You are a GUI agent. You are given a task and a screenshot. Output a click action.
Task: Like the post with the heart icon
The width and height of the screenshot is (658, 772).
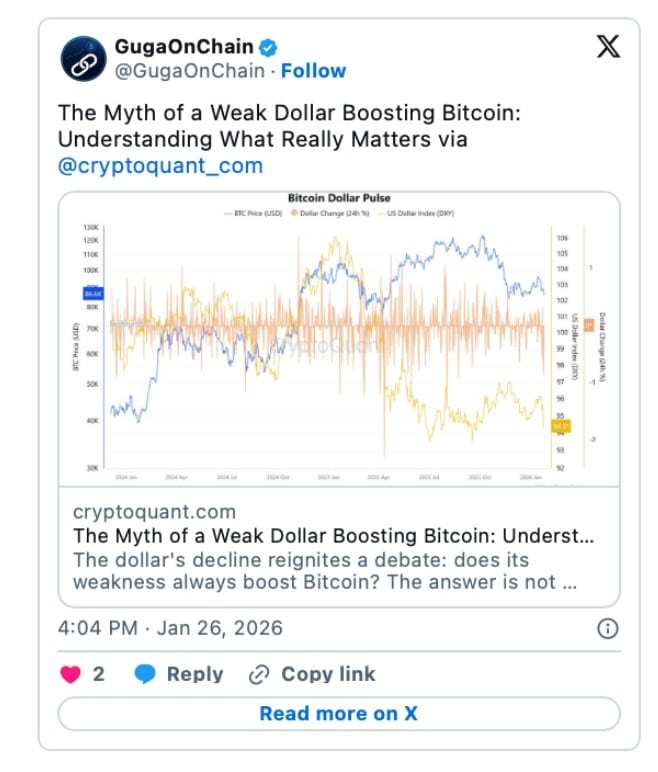(70, 674)
